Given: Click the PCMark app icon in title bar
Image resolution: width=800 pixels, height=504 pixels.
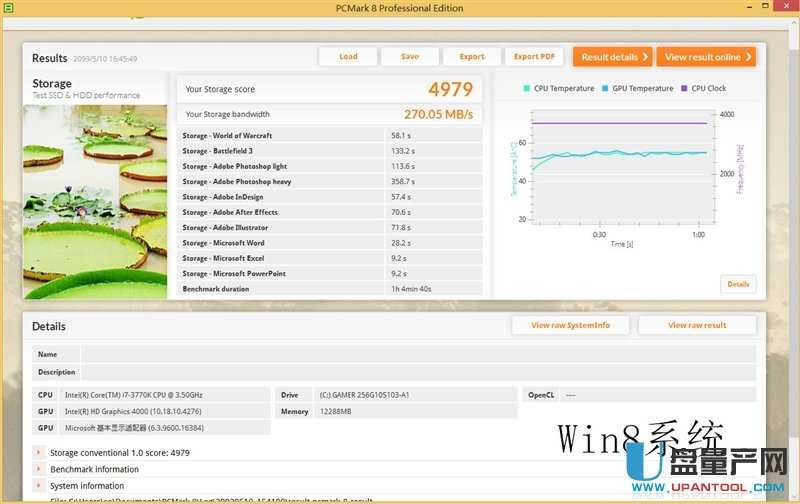Looking at the screenshot, I should [x=8, y=8].
